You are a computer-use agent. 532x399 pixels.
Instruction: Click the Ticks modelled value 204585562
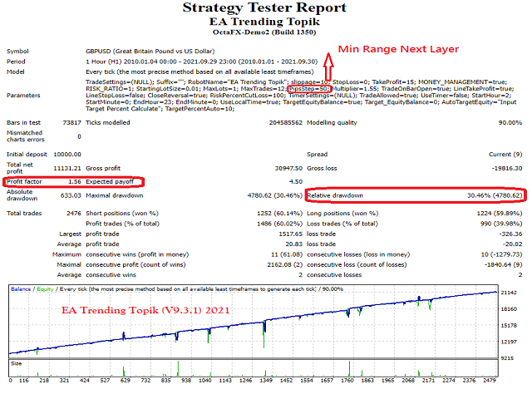click(x=286, y=122)
